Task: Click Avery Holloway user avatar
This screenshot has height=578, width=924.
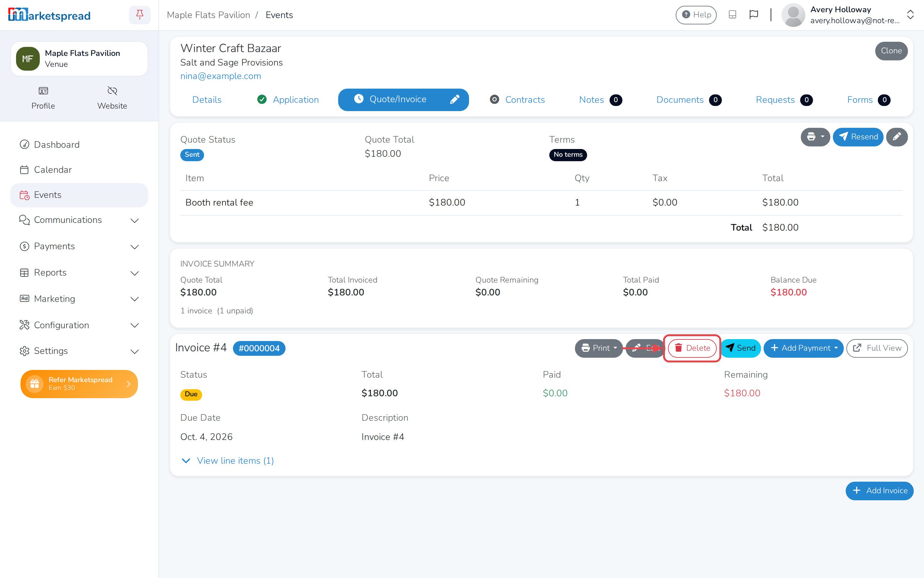Action: click(x=793, y=15)
